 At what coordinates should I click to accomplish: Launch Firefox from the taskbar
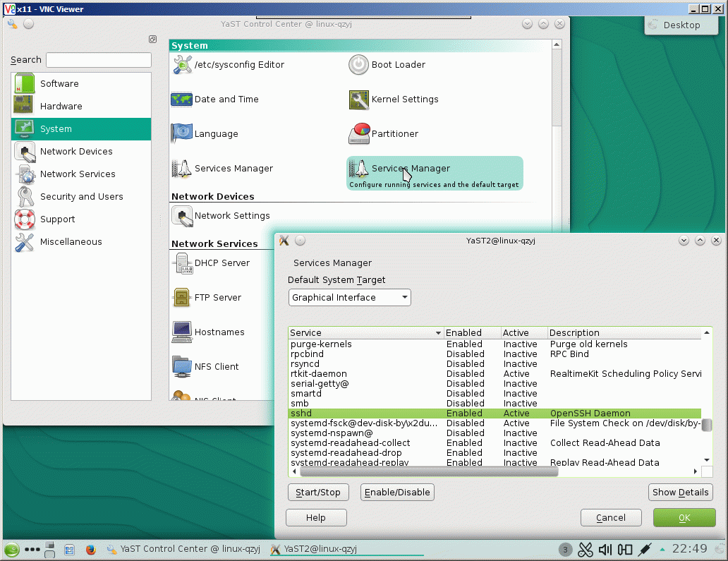[90, 550]
